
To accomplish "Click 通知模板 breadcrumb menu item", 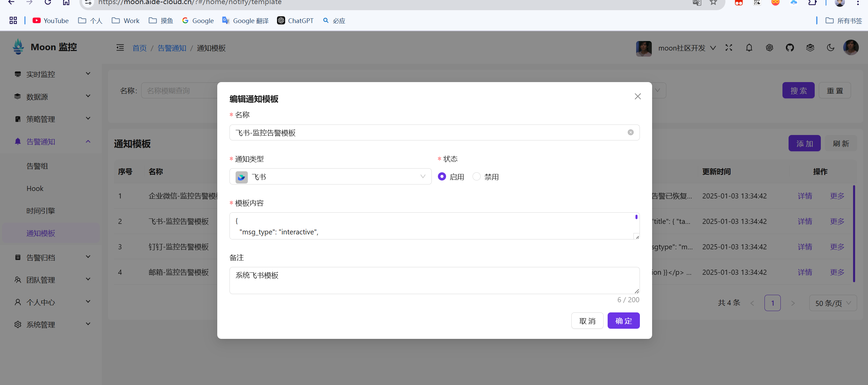I will pyautogui.click(x=212, y=48).
